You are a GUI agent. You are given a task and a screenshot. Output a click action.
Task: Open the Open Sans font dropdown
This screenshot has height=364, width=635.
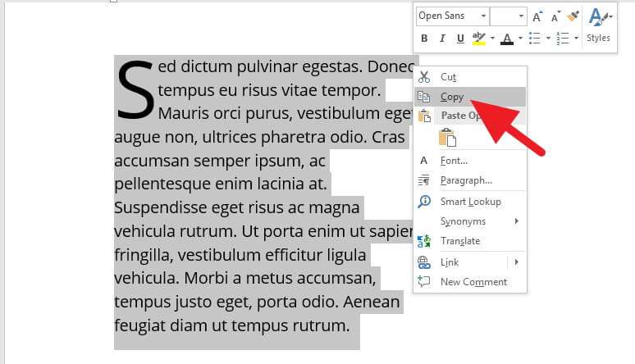(x=452, y=16)
